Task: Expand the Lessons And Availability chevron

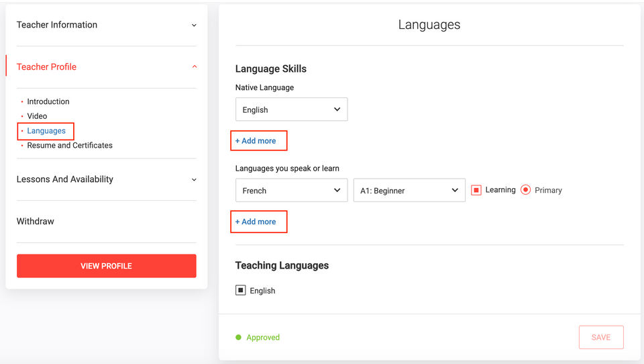Action: tap(194, 180)
